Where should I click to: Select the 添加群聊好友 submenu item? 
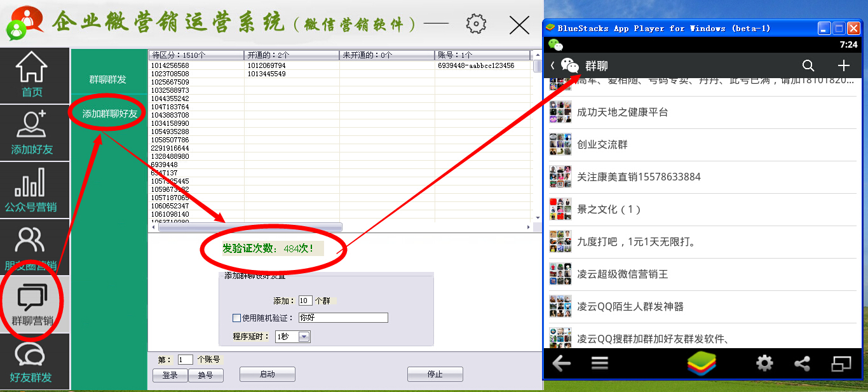point(109,114)
